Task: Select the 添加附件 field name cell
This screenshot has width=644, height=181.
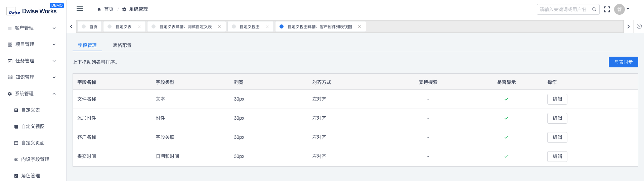Action: pos(87,118)
